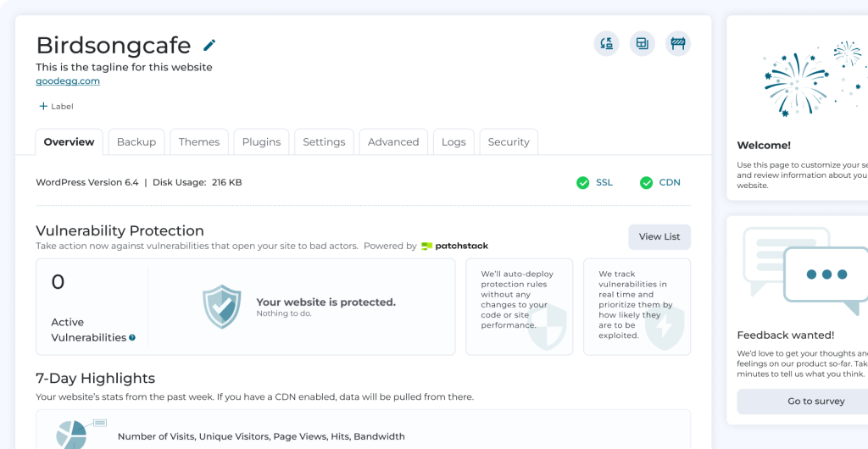Screen dimensions: 868x449
Task: Click the reset site icon button
Action: 606,44
